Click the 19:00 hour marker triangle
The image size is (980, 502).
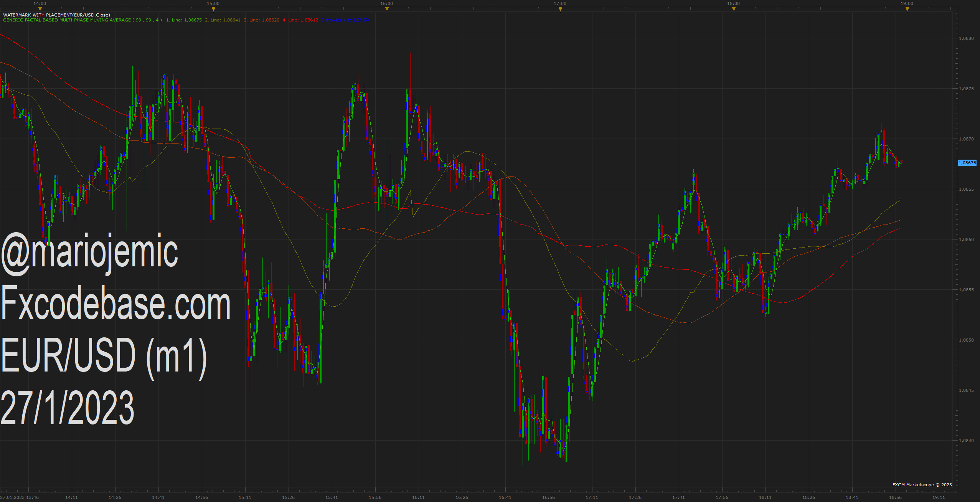[907, 9]
